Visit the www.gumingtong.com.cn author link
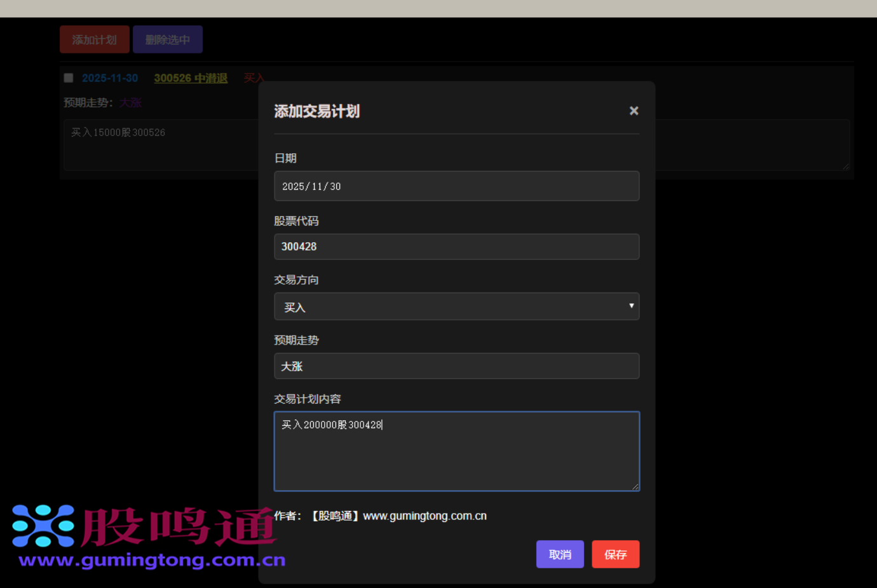 [424, 516]
